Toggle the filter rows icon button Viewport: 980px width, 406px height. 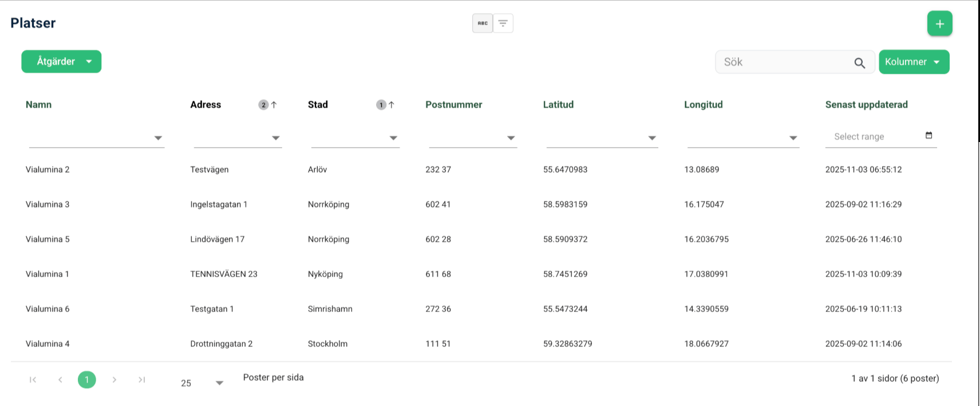pyautogui.click(x=503, y=23)
